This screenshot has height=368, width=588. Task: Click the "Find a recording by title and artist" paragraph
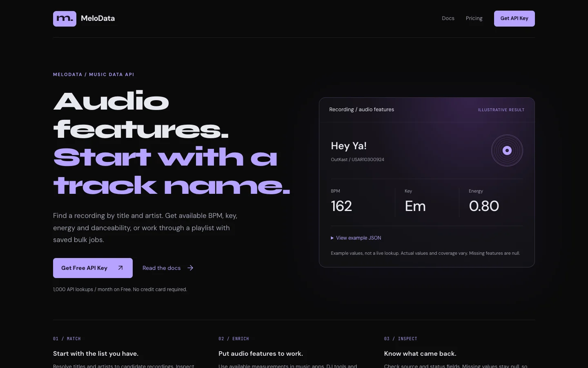point(145,228)
